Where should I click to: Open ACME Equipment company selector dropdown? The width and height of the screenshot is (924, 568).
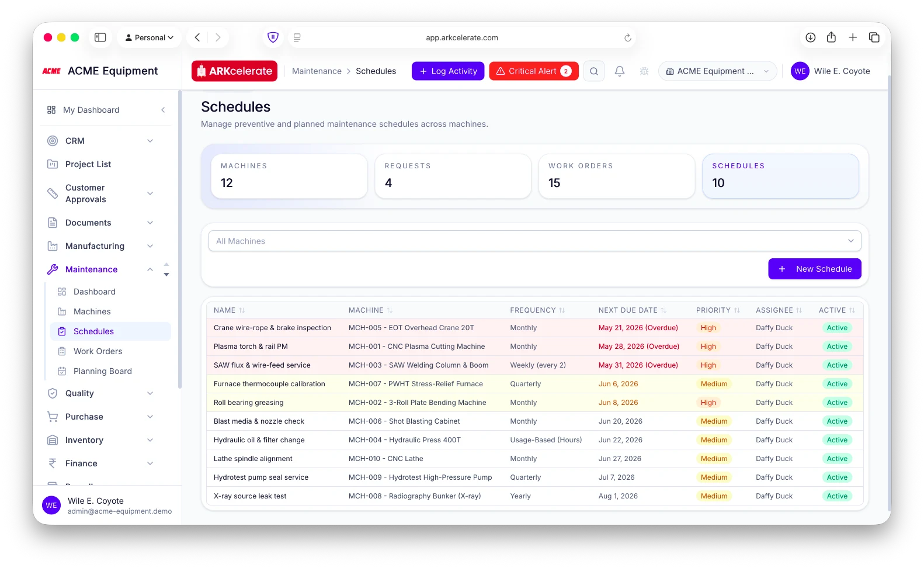(x=718, y=71)
